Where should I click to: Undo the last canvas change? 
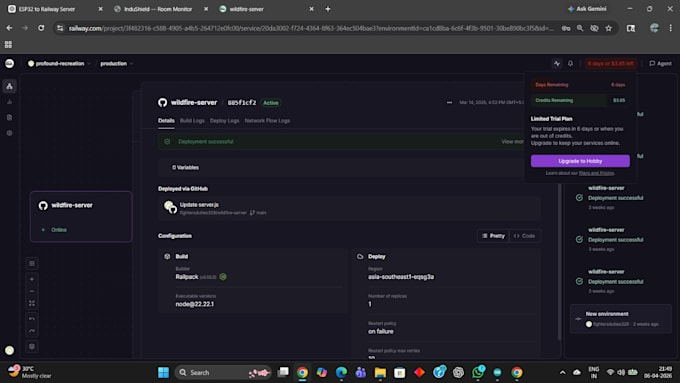pyautogui.click(x=32, y=319)
